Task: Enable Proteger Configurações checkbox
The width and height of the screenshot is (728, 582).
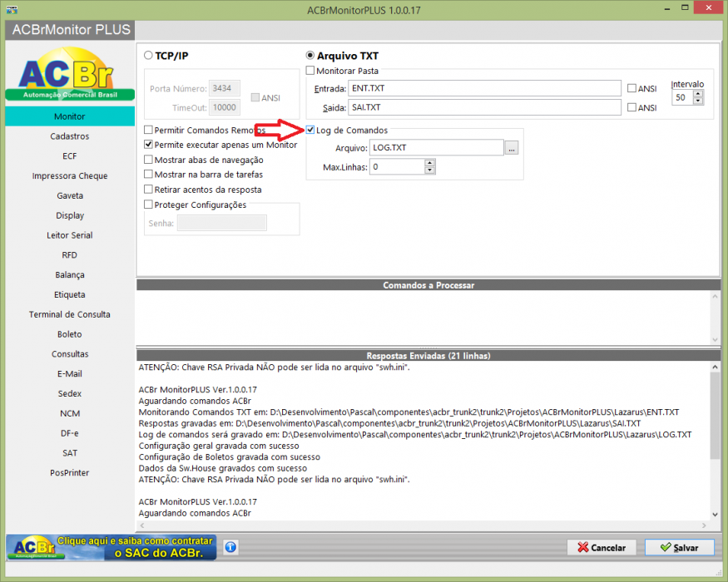Action: click(148, 205)
